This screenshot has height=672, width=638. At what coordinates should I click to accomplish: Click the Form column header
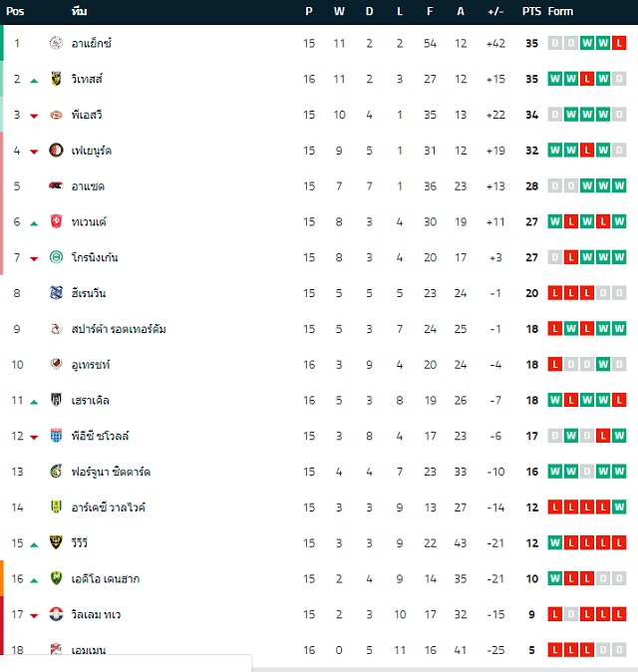tap(560, 12)
